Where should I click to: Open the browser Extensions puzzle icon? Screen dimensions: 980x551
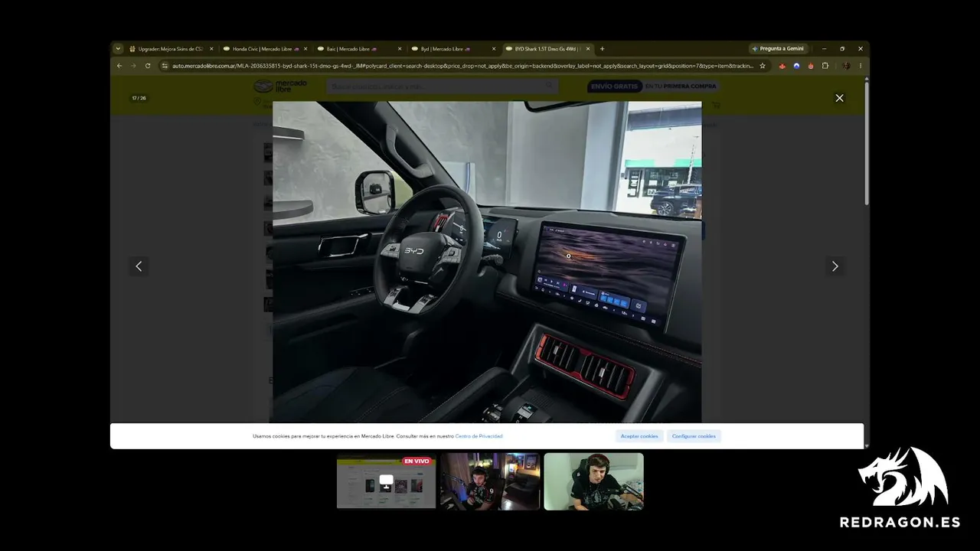click(825, 66)
